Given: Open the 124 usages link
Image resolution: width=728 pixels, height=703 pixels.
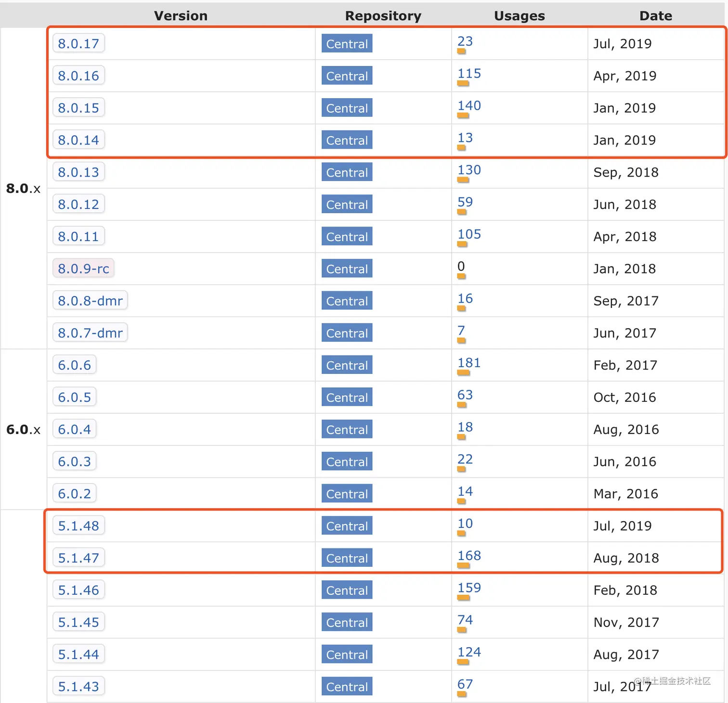Looking at the screenshot, I should tap(469, 652).
